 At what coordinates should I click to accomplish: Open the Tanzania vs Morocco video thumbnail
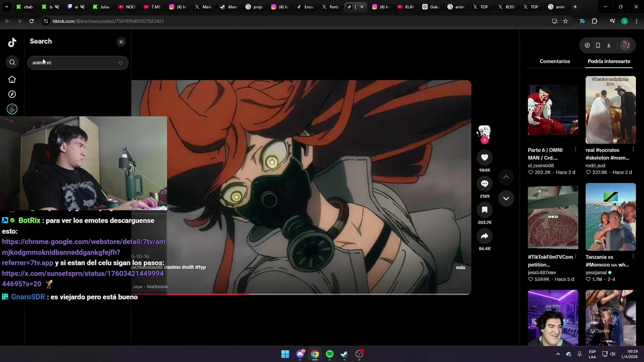[611, 217]
